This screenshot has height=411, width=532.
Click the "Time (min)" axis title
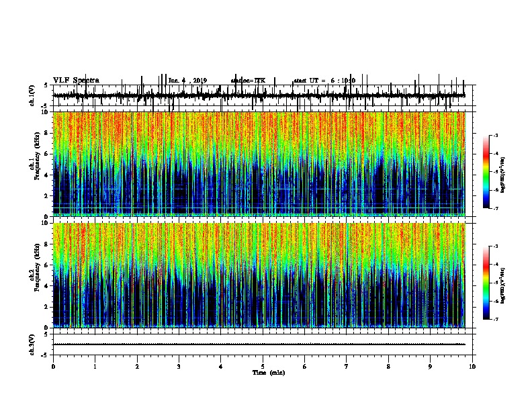[269, 373]
